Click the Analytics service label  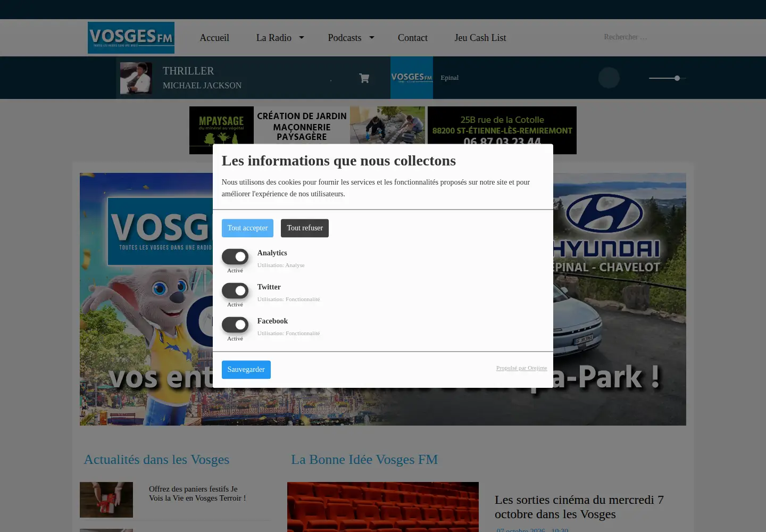click(x=272, y=253)
